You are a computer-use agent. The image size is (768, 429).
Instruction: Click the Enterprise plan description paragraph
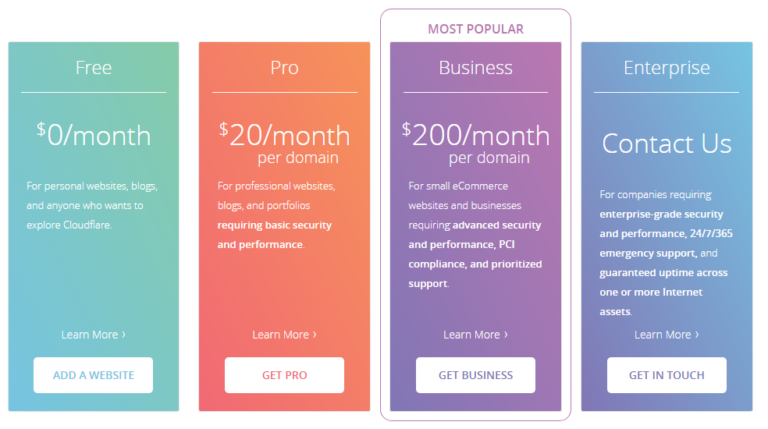(666, 253)
